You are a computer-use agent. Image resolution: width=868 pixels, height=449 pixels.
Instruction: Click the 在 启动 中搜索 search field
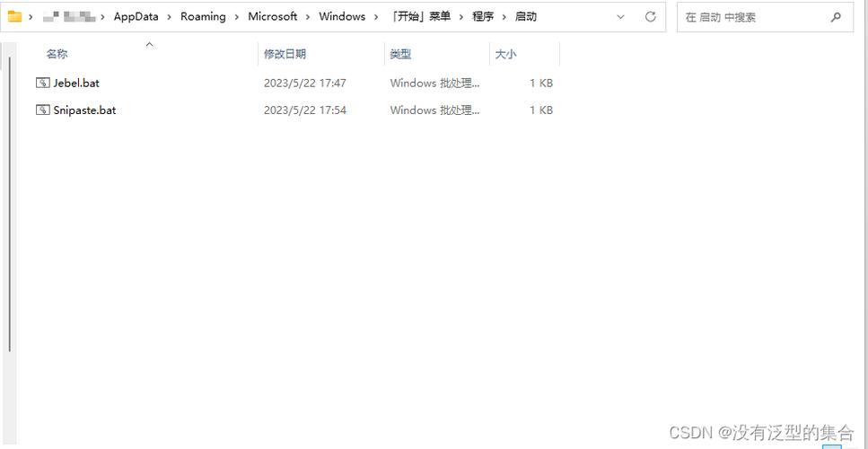point(765,17)
